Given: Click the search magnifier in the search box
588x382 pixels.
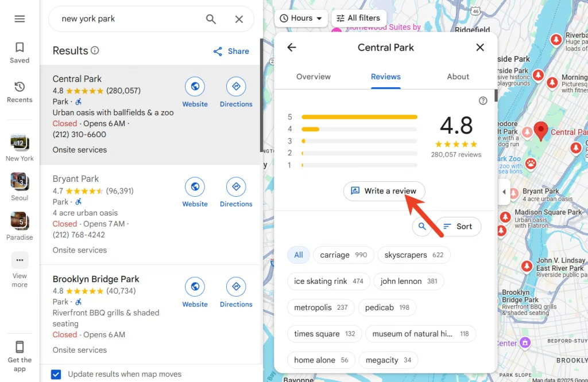Looking at the screenshot, I should click(211, 19).
